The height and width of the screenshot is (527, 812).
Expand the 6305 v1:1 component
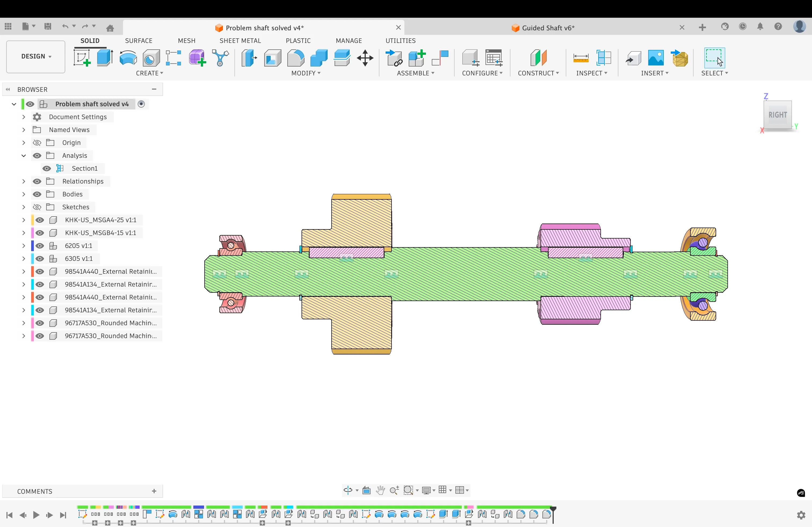coord(24,259)
